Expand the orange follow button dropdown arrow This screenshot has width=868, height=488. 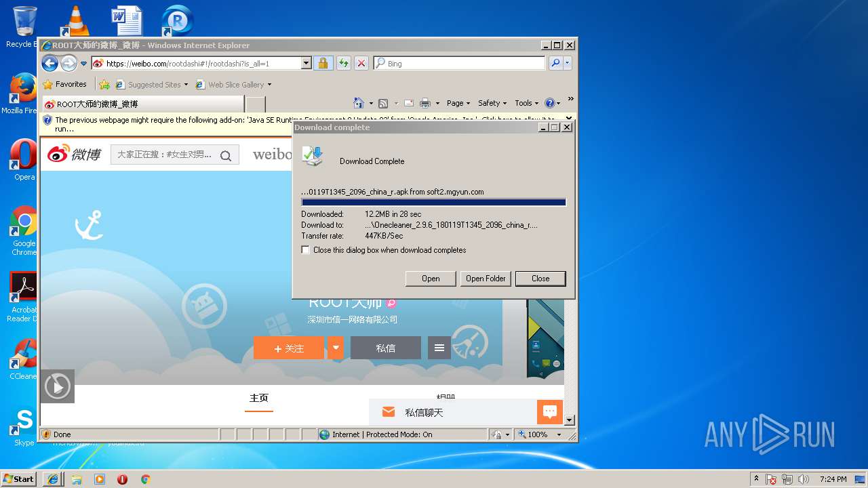[x=335, y=348]
